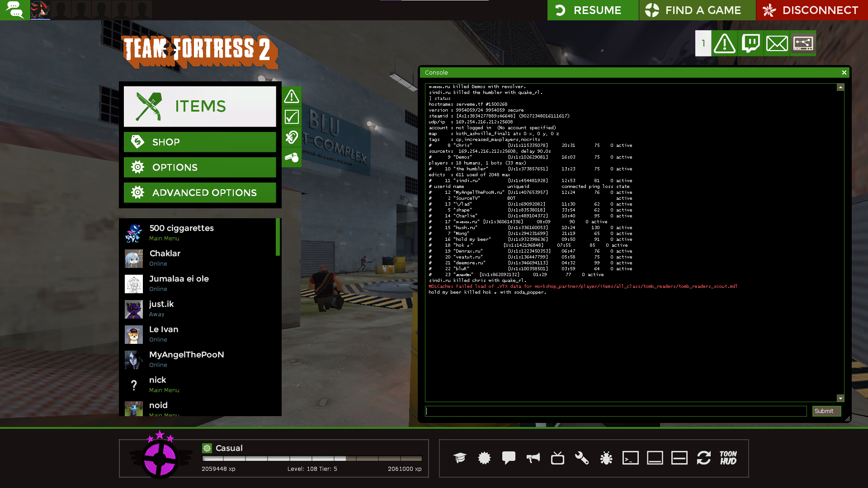Open the envelope mail notifications icon
This screenshot has height=488, width=868.
point(777,43)
